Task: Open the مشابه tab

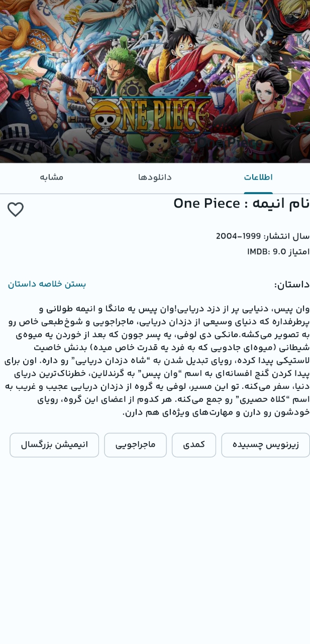Action: click(52, 178)
